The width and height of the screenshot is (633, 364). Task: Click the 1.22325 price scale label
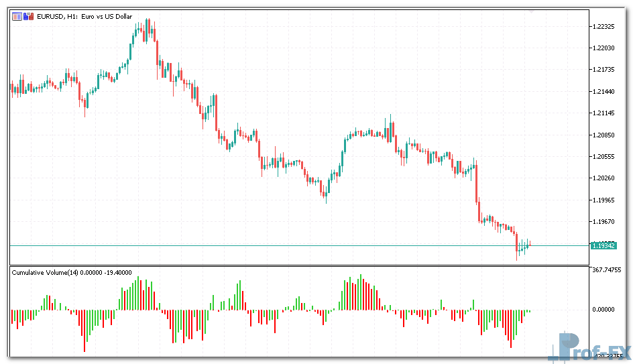tap(603, 27)
